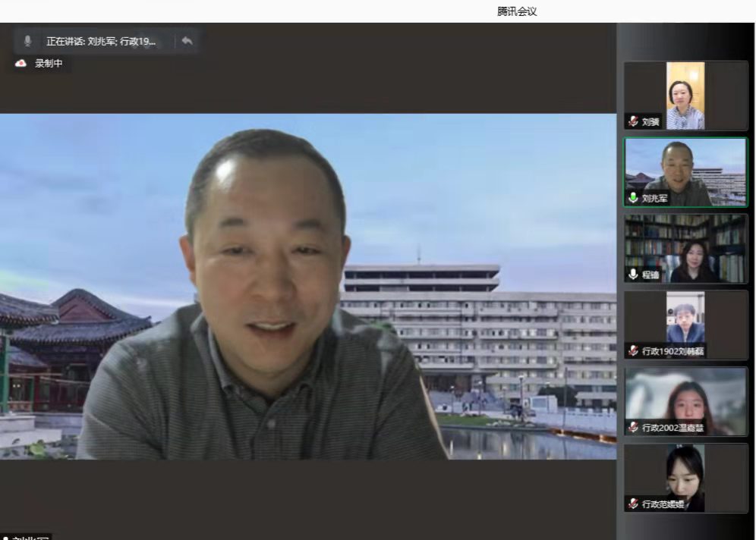Click the muted mic icon next to 行政2002温嘉慧

633,428
